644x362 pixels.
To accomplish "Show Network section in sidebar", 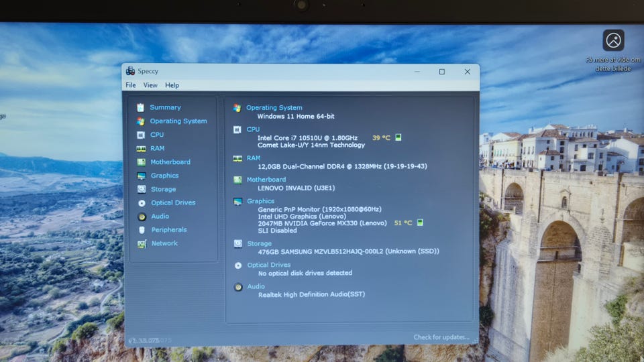I will [165, 243].
